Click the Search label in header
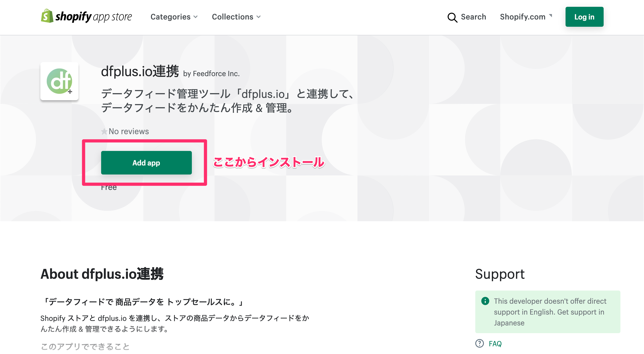 [x=473, y=17]
